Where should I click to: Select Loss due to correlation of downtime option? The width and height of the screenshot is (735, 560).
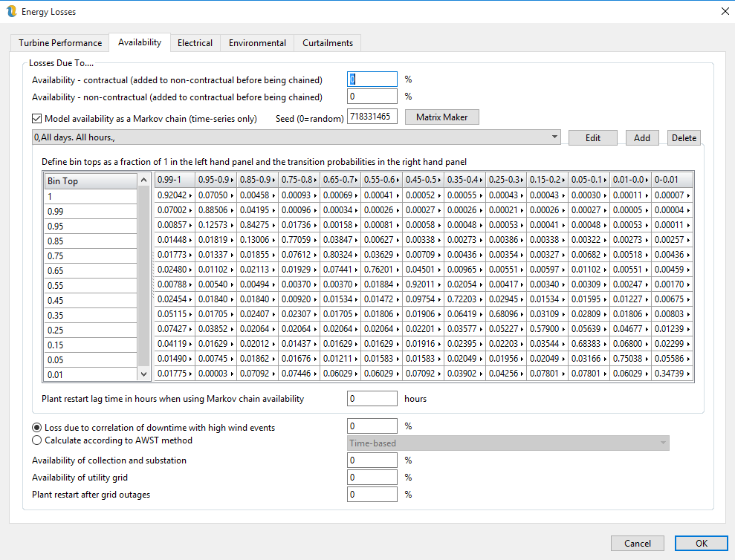tap(37, 428)
